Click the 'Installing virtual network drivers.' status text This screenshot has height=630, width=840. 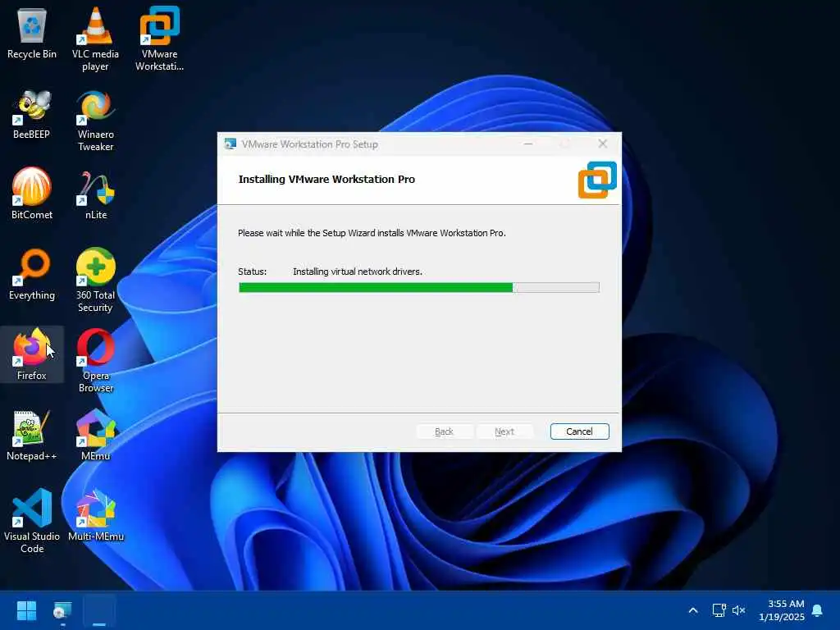coord(358,272)
